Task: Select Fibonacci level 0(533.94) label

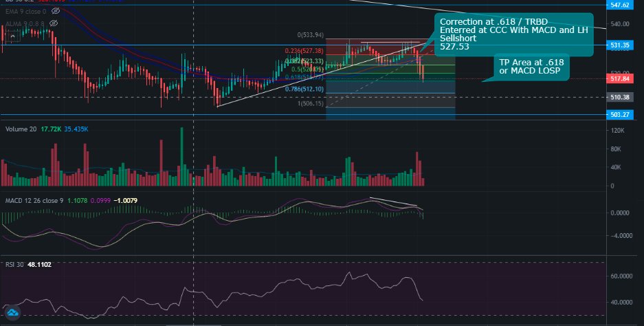Action: [311, 35]
